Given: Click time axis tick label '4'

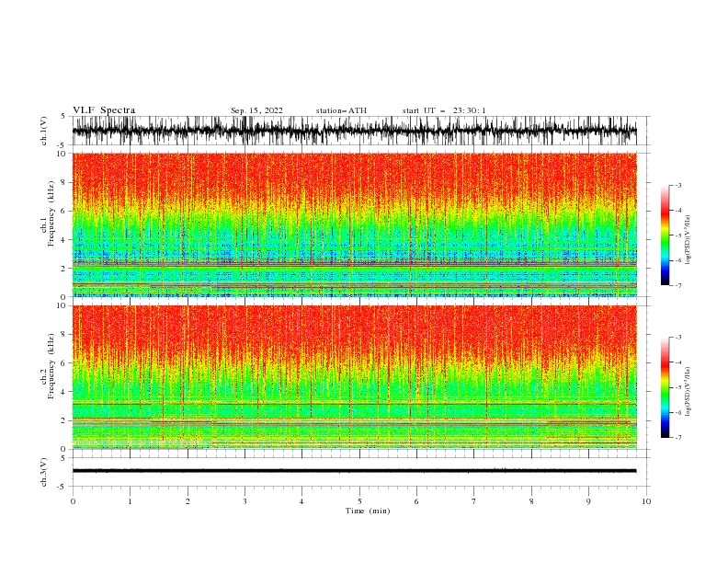Looking at the screenshot, I should click(x=301, y=501).
